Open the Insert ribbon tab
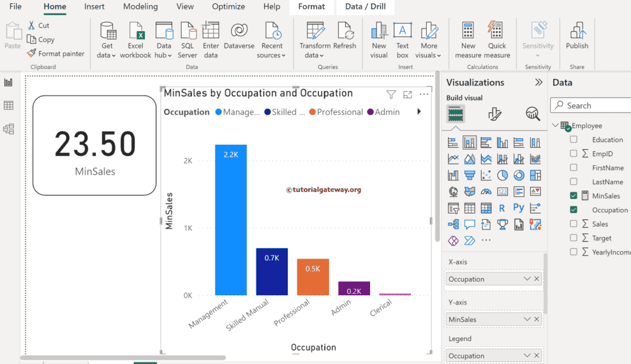Screen dimensions: 631x364 tap(94, 6)
